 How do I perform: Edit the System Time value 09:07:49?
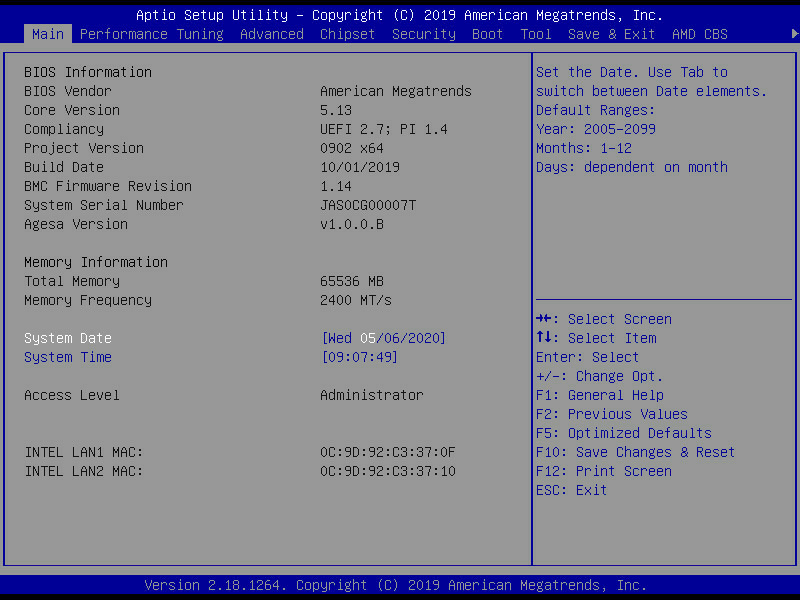click(360, 357)
